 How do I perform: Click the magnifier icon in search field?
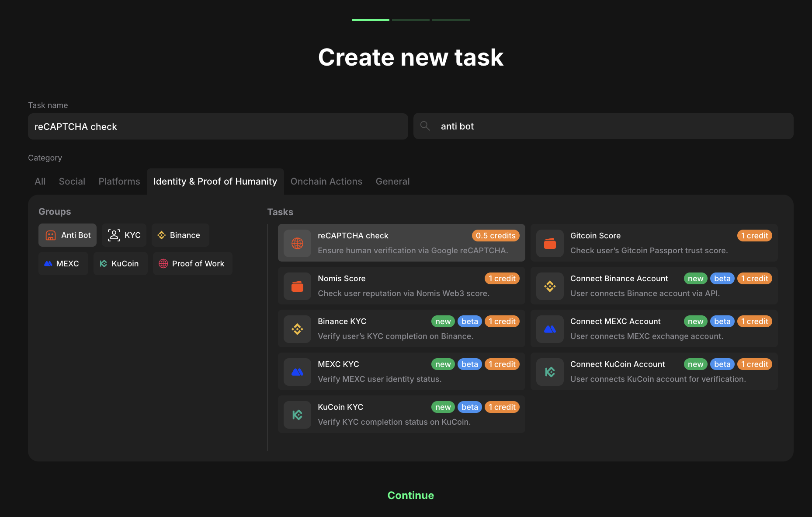coord(425,126)
